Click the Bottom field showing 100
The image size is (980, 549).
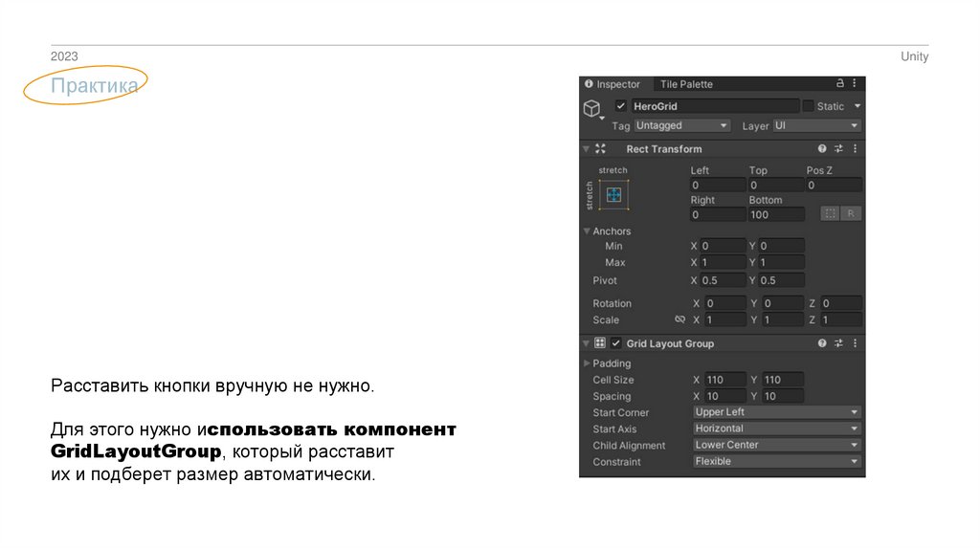775,214
